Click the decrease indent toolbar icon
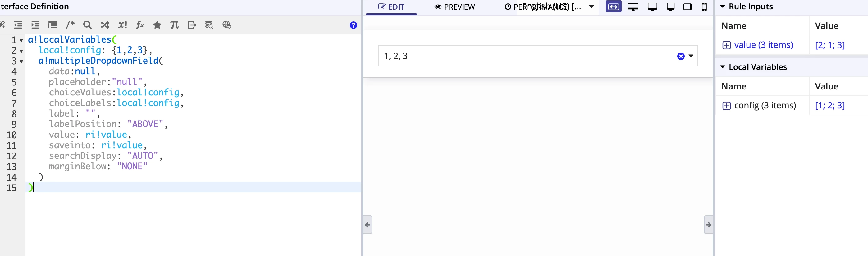 click(x=18, y=25)
